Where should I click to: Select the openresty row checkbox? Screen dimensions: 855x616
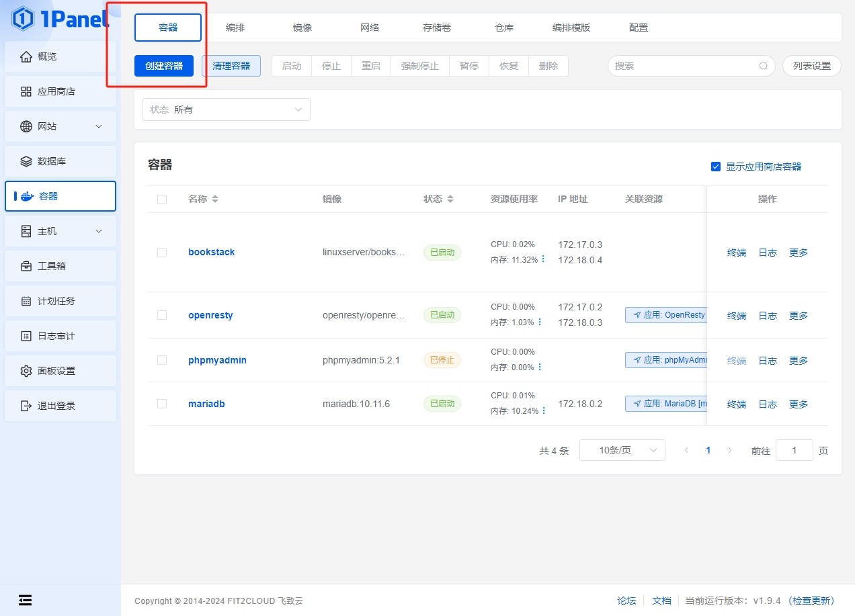(x=161, y=315)
